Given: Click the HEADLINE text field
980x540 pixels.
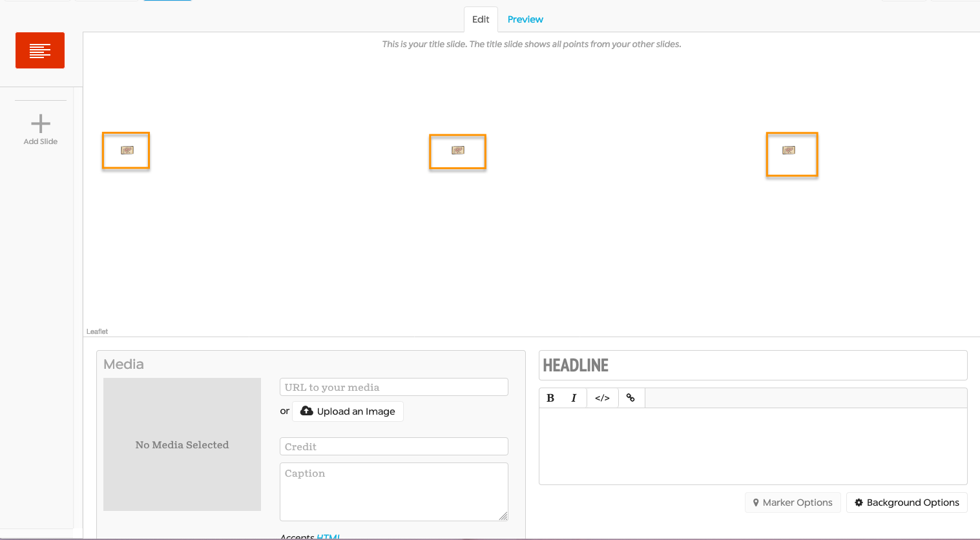Looking at the screenshot, I should [753, 366].
